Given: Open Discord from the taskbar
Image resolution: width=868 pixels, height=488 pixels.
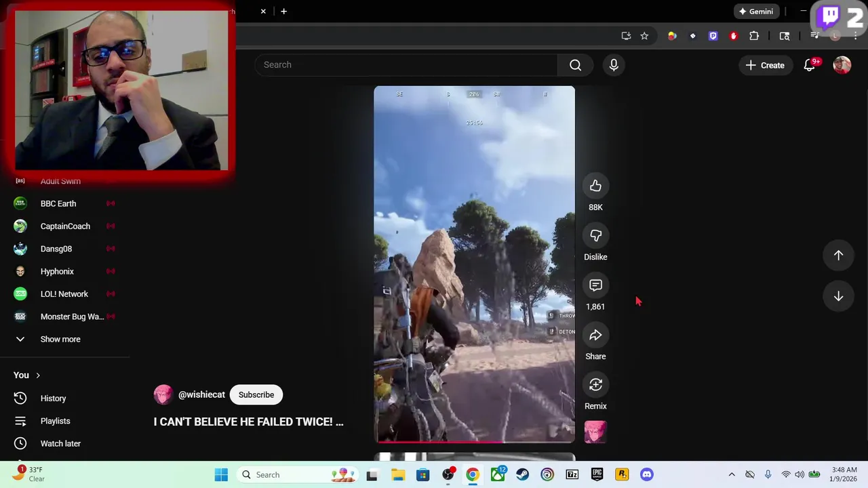Looking at the screenshot, I should pos(647,475).
